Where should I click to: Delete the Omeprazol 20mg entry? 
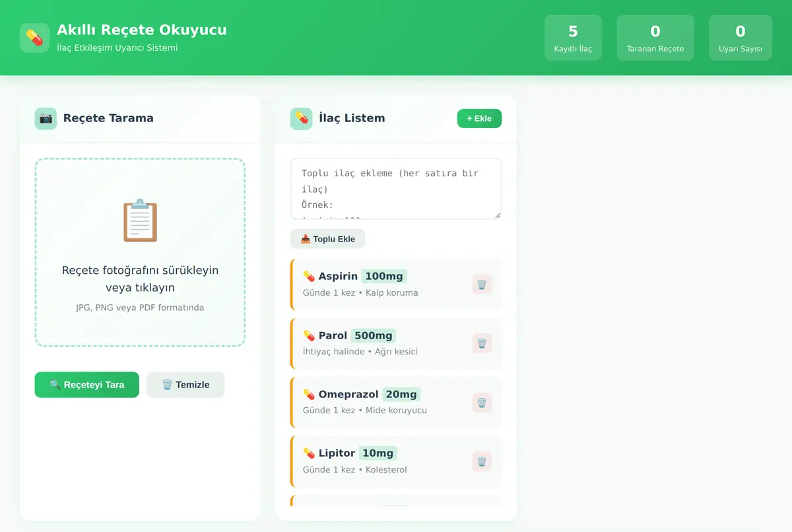(x=482, y=403)
